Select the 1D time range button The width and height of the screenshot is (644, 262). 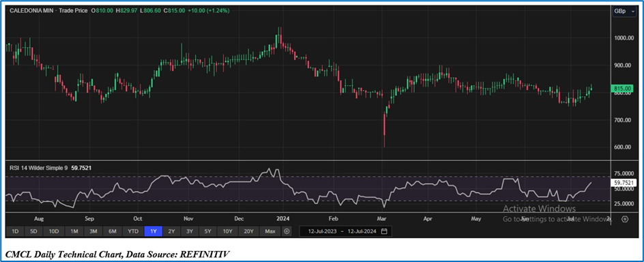coord(15,231)
